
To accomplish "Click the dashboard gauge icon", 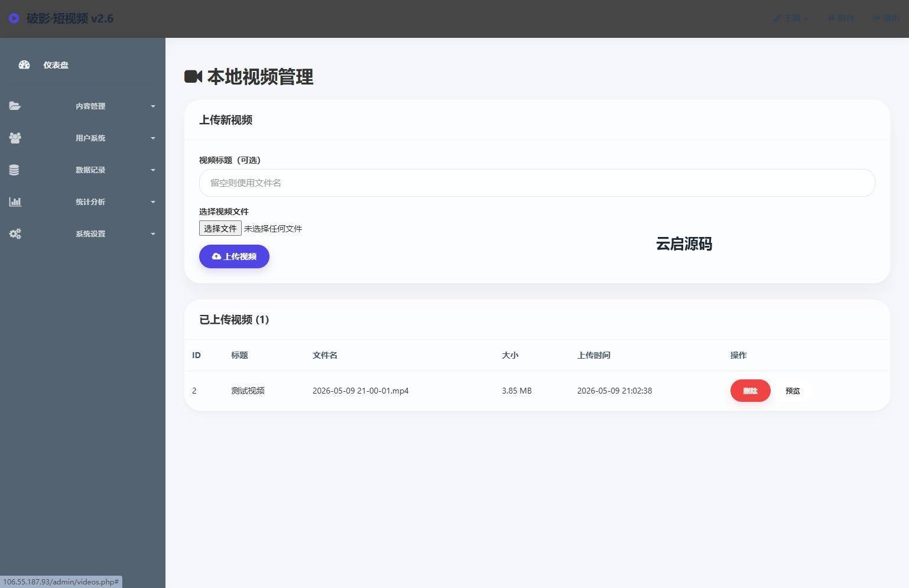I will [24, 65].
